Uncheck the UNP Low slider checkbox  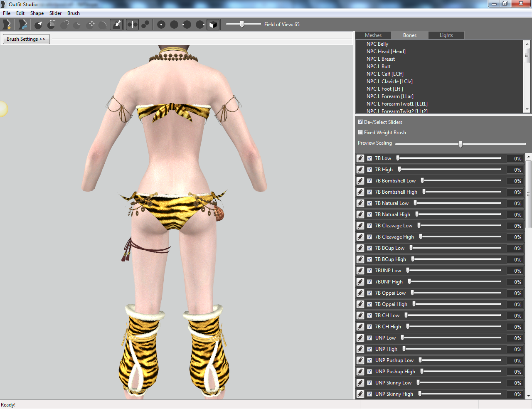point(369,338)
